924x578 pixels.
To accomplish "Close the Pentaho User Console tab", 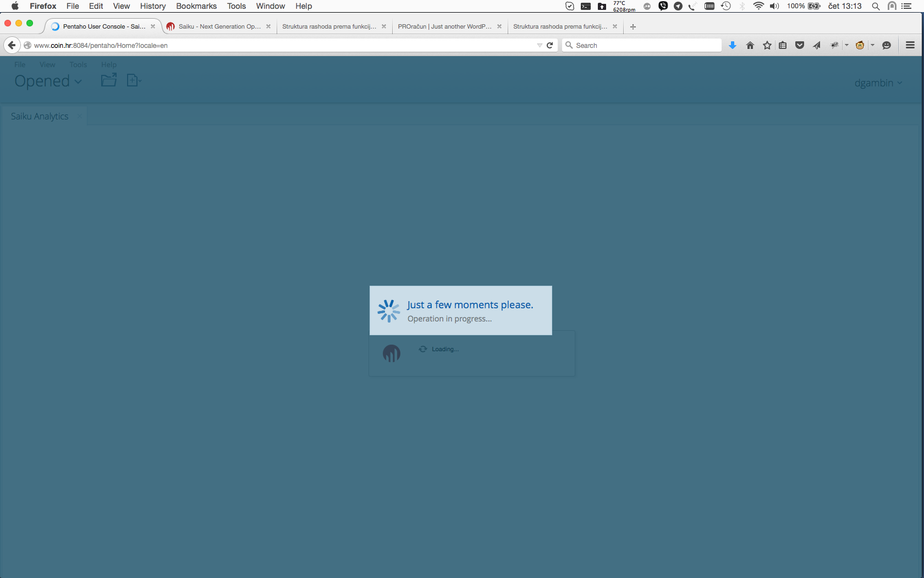I will pos(153,26).
